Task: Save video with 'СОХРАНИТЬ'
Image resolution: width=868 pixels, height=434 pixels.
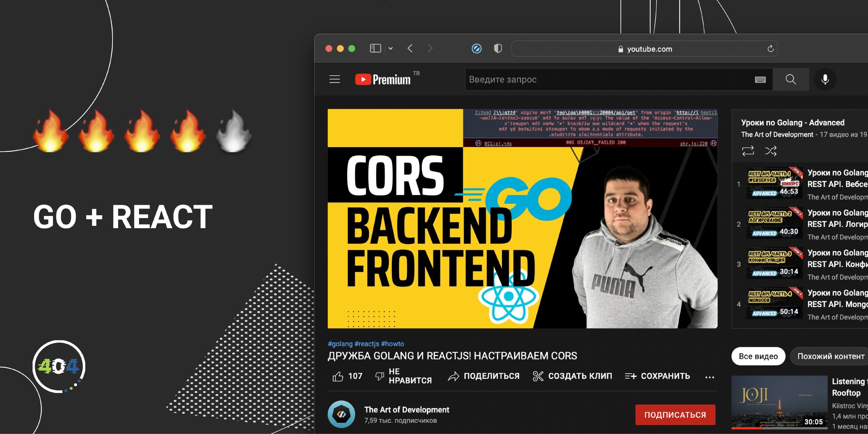Action: 657,376
